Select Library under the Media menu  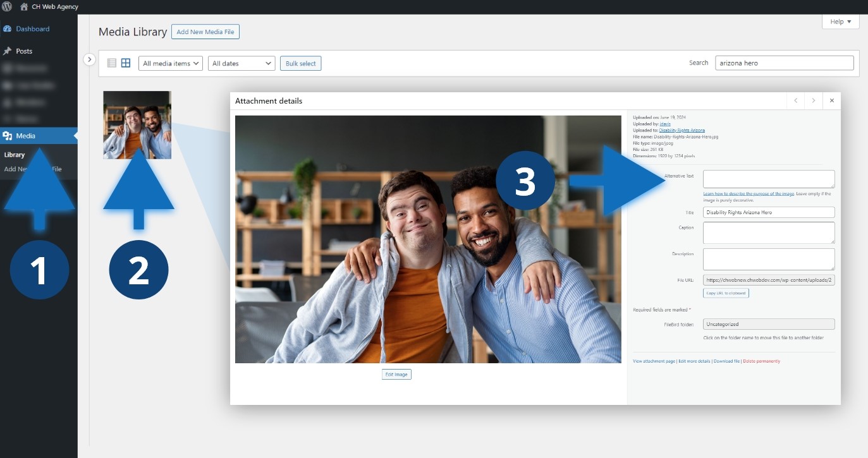(x=15, y=155)
